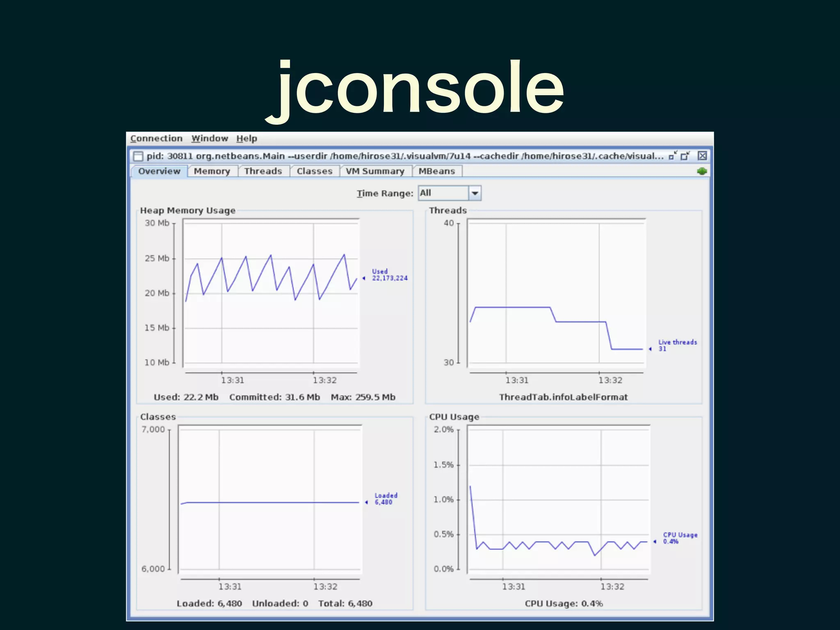This screenshot has height=630, width=840.
Task: Select the Overview tab
Action: 159,171
